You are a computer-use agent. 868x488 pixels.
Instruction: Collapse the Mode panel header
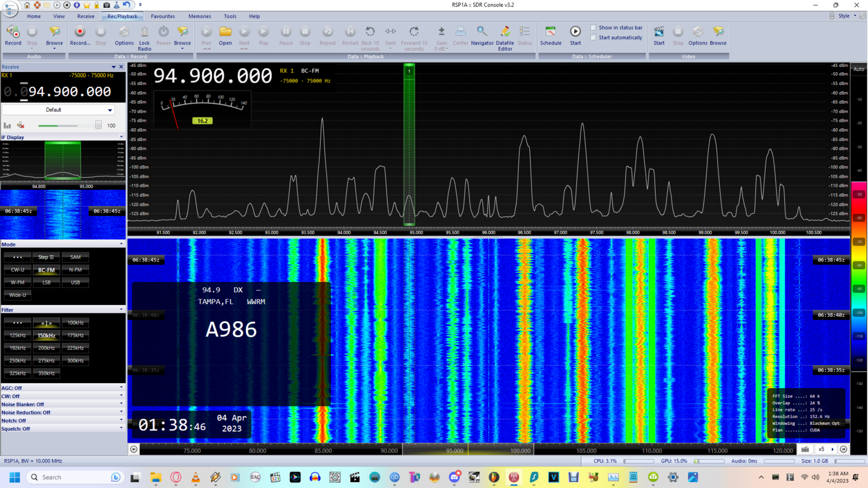63,245
